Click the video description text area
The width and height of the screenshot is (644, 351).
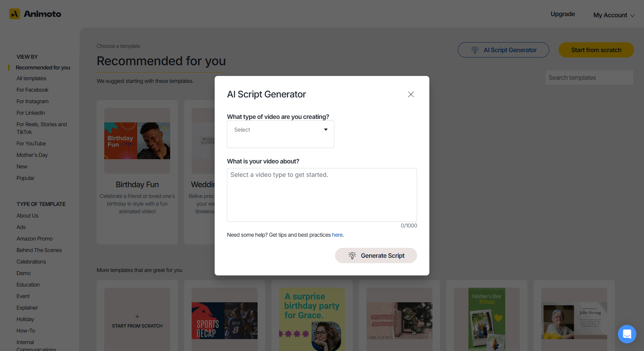pos(322,194)
